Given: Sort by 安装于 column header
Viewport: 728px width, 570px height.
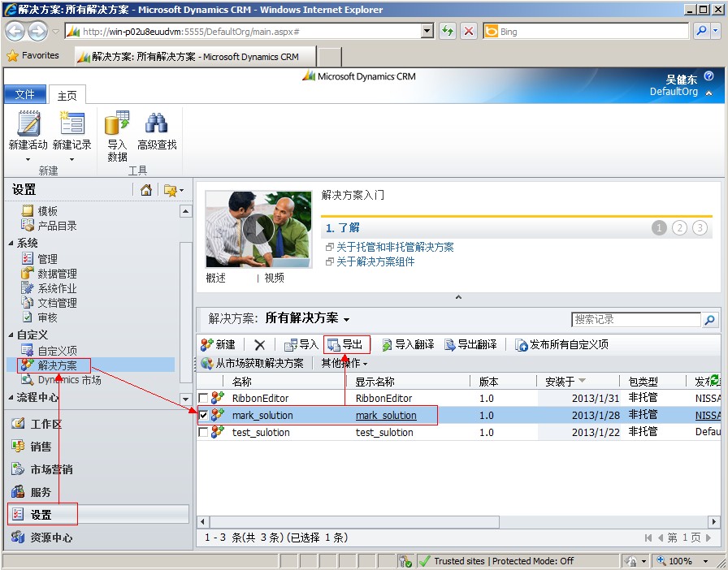Looking at the screenshot, I should pyautogui.click(x=565, y=382).
